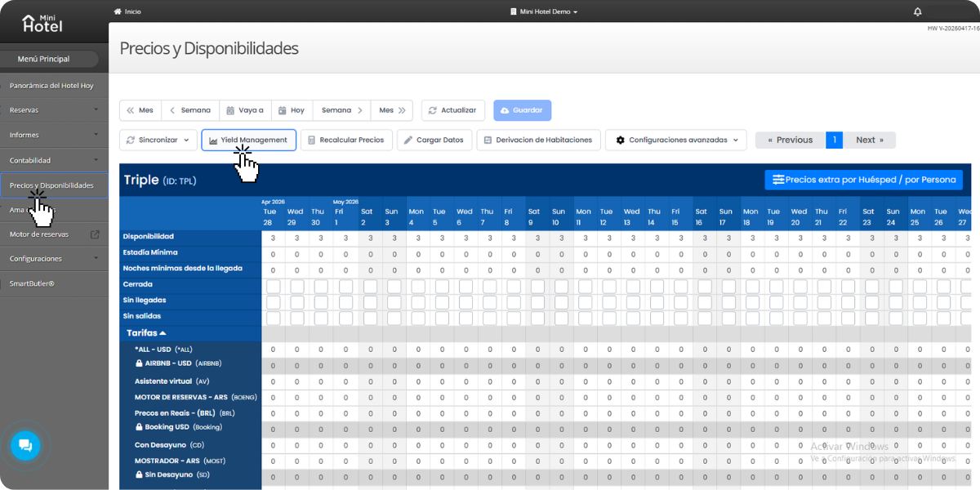Click Cargar Datos pencil button
This screenshot has height=490, width=980.
click(434, 140)
